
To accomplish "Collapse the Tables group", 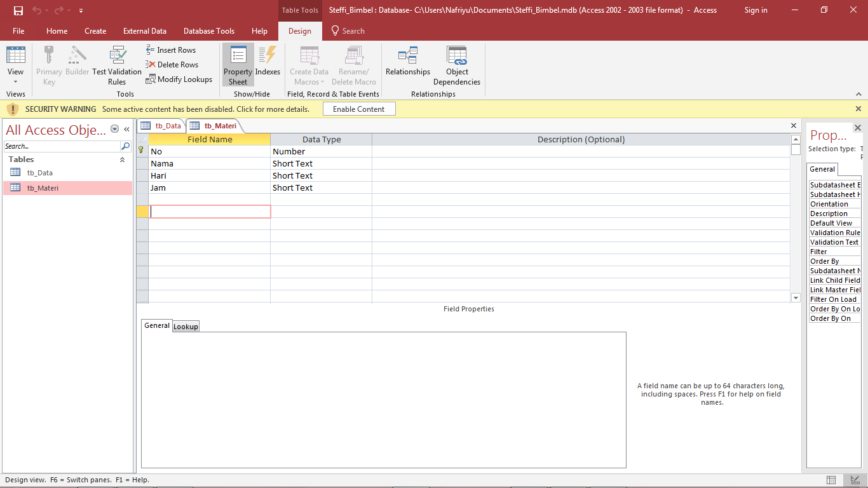I will (x=123, y=159).
